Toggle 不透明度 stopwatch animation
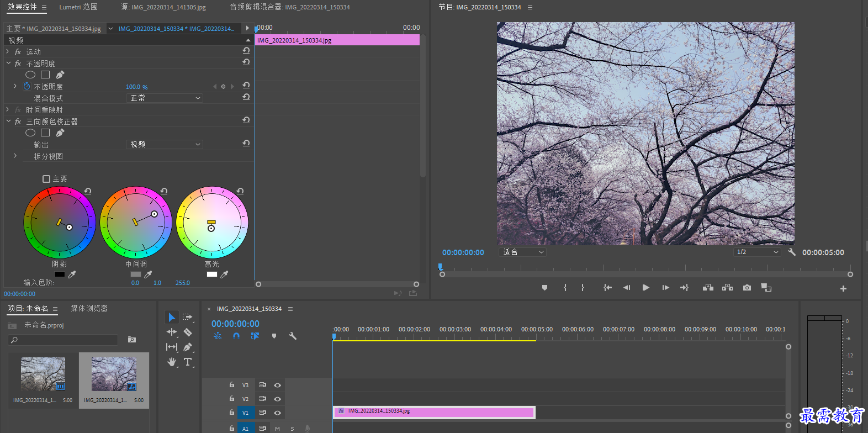Image resolution: width=868 pixels, height=433 pixels. (27, 86)
